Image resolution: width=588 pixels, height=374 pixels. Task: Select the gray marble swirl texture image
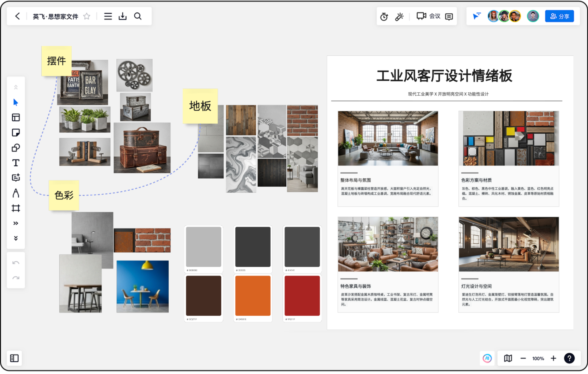point(241,165)
